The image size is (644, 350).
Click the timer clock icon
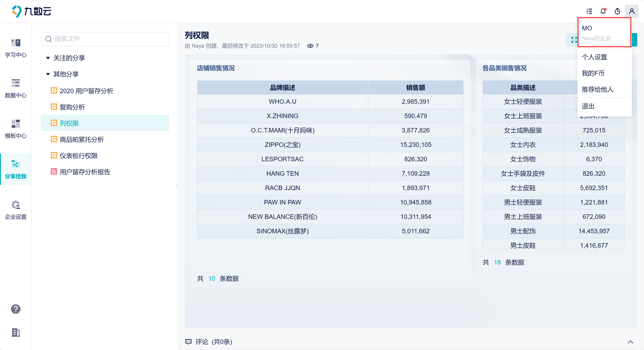tap(617, 11)
